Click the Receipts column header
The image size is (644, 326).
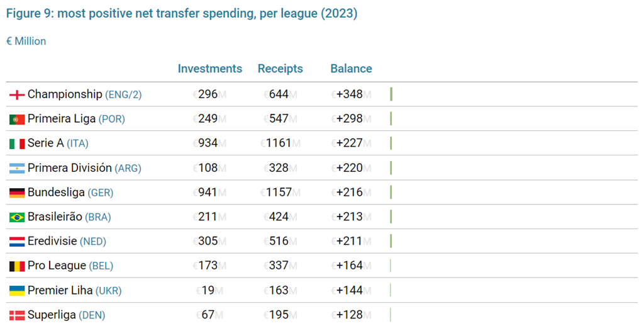(280, 69)
